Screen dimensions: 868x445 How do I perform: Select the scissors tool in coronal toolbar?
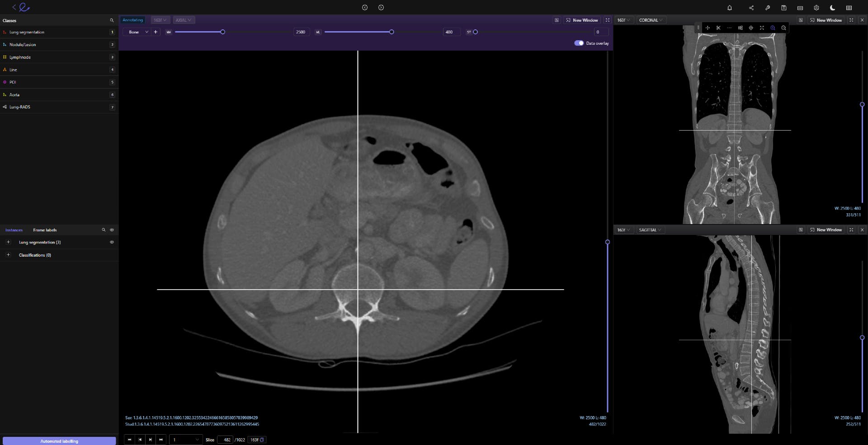[x=718, y=28]
